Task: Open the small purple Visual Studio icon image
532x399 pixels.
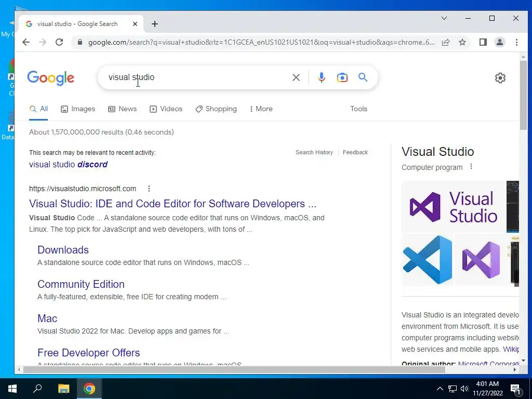Action: [481, 260]
